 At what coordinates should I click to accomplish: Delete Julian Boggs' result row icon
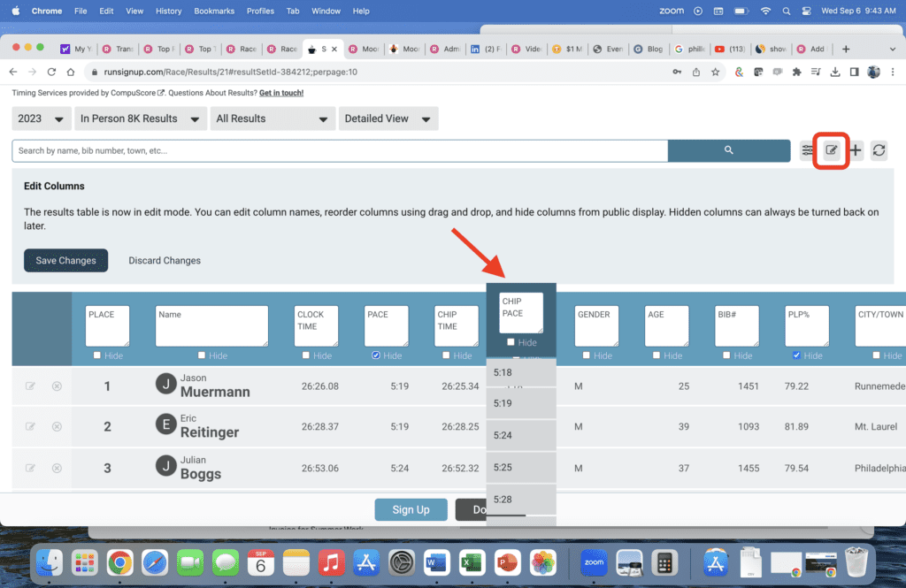(x=57, y=468)
